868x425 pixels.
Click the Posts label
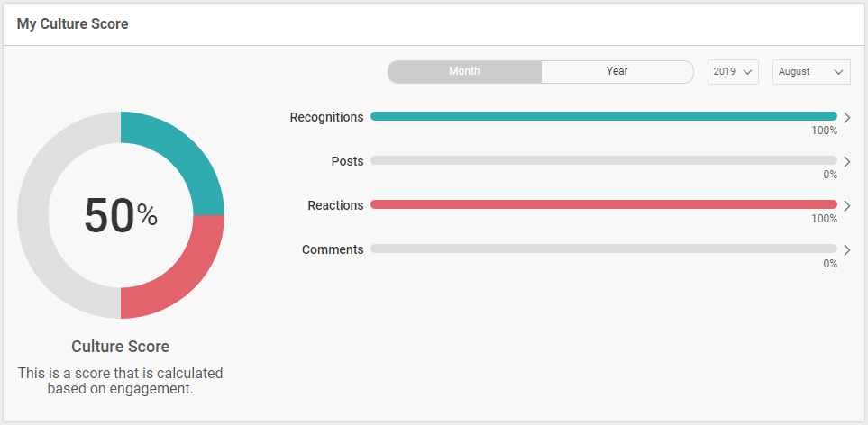pos(347,161)
